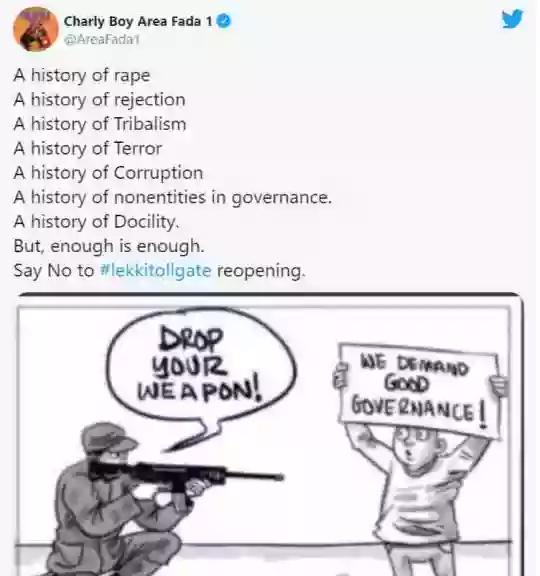Select the line 'A history of Docility.'
This screenshot has height=576, width=540.
(97, 222)
